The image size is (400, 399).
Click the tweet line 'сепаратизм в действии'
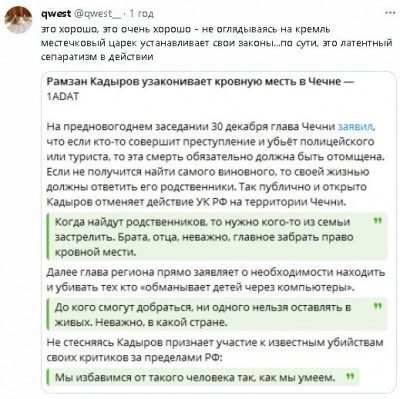97,57
